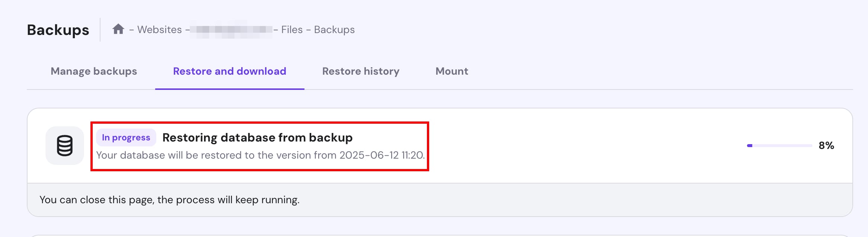The image size is (868, 237).
Task: Click the 8% progress label
Action: click(826, 146)
